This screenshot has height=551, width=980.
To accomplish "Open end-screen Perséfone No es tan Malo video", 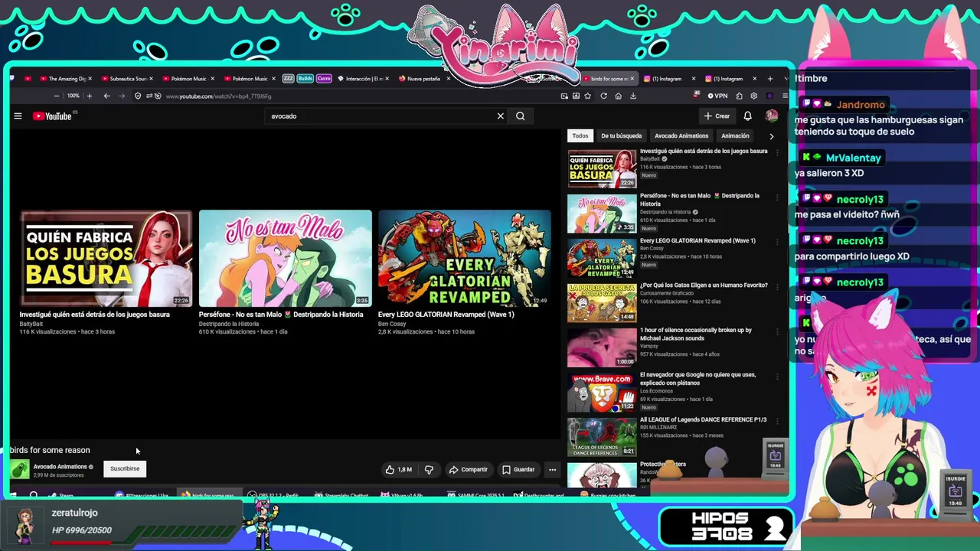I will (285, 259).
